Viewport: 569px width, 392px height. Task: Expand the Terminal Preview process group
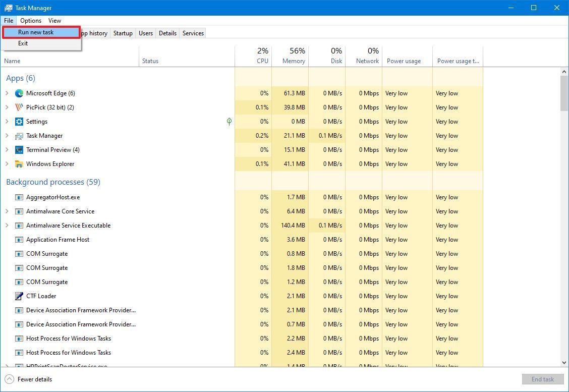click(8, 149)
